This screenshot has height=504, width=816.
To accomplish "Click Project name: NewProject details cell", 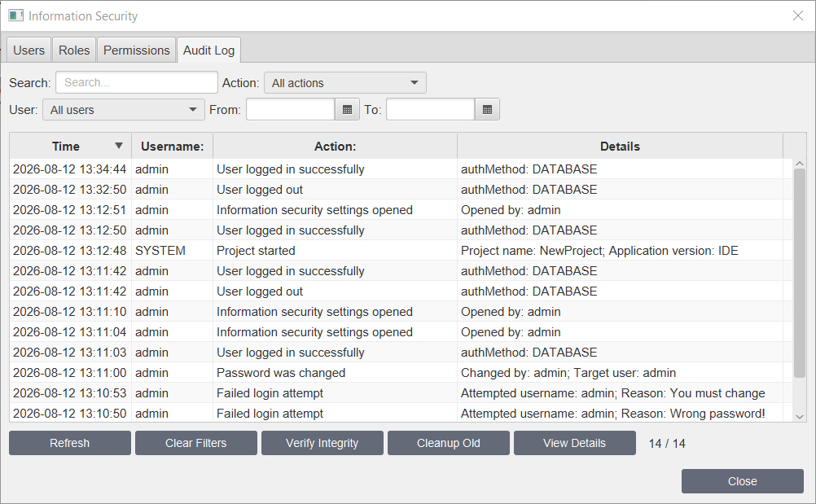I will [620, 251].
